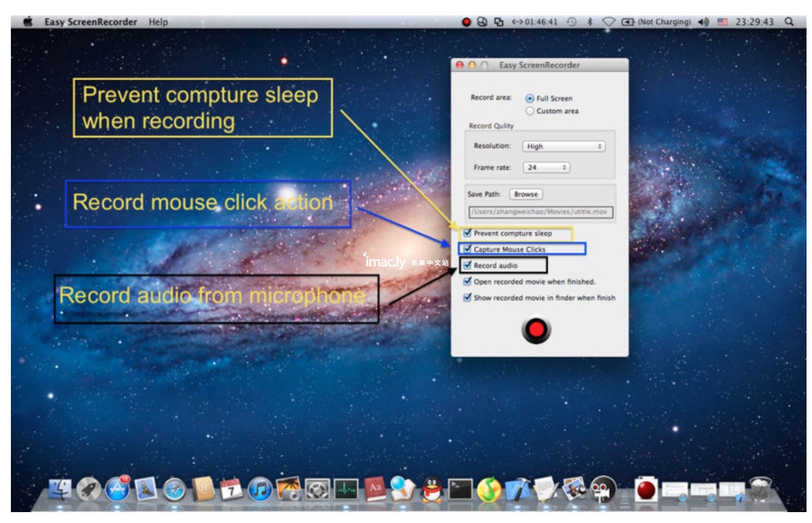Select Full Screen record area
The image size is (812, 523).
click(529, 99)
